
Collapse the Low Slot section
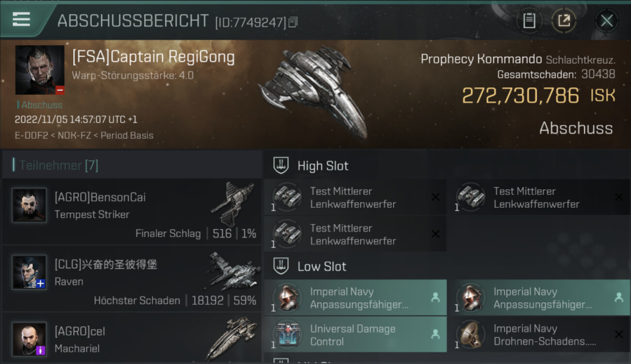tap(281, 266)
